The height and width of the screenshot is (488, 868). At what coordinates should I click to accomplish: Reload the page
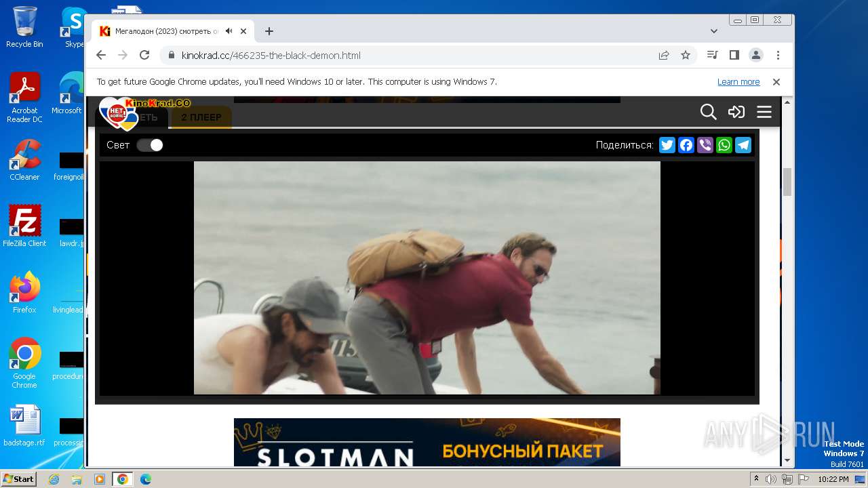[144, 56]
